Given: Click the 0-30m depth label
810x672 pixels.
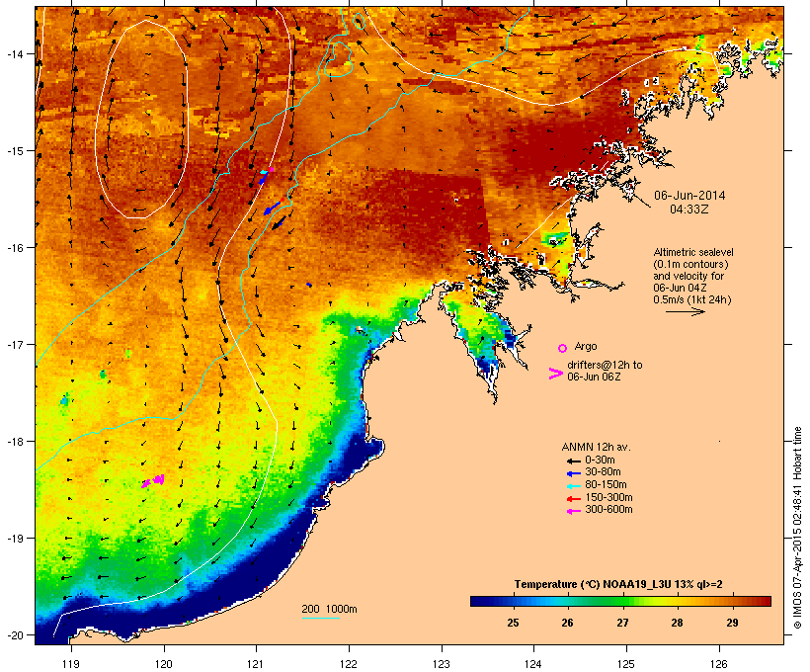Looking at the screenshot, I should coord(600,461).
